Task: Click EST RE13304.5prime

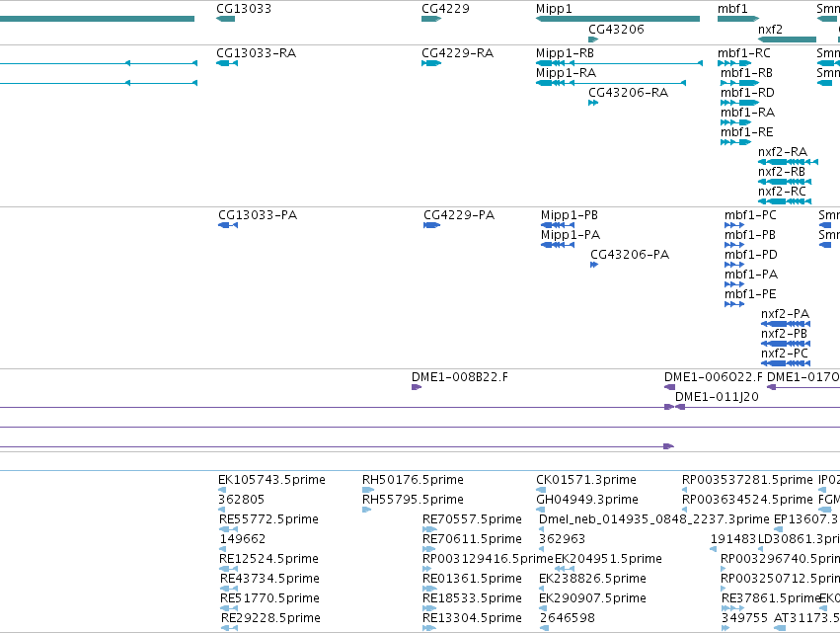Action: tap(429, 628)
